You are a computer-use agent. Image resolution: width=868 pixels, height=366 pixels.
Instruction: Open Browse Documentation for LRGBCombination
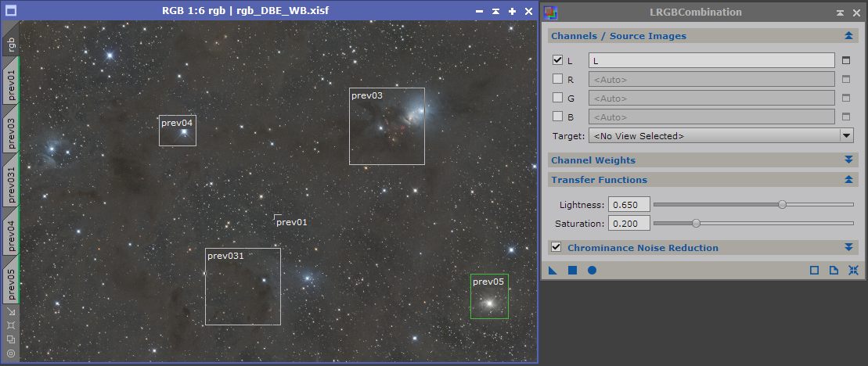tap(834, 271)
